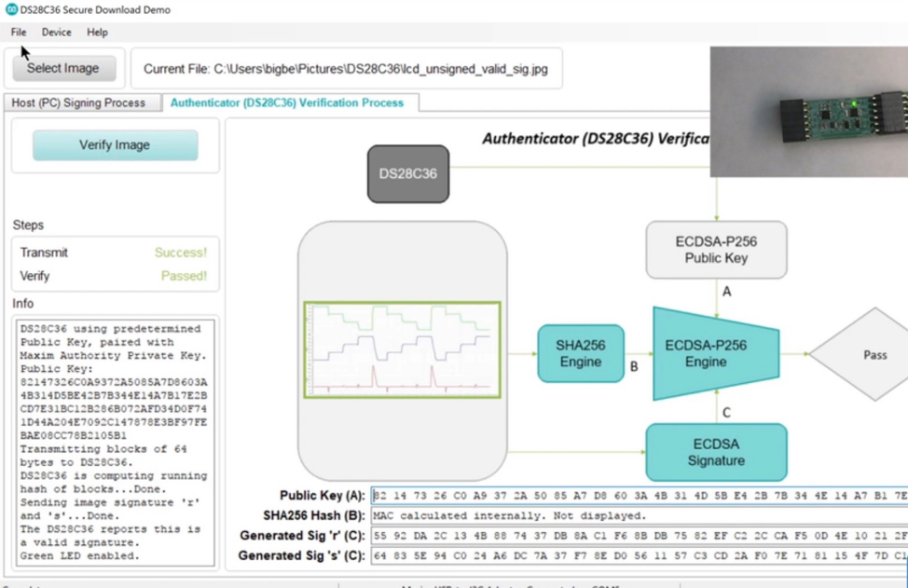The width and height of the screenshot is (908, 588).
Task: Open the File menu
Action: (19, 33)
